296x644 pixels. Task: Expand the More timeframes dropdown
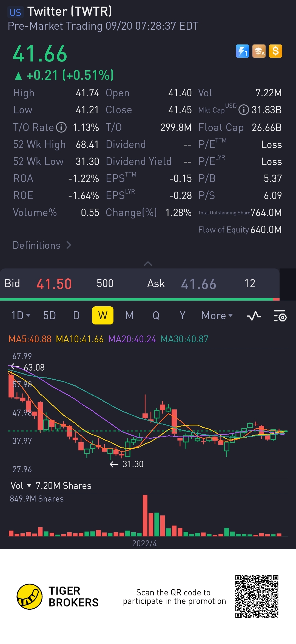(217, 315)
